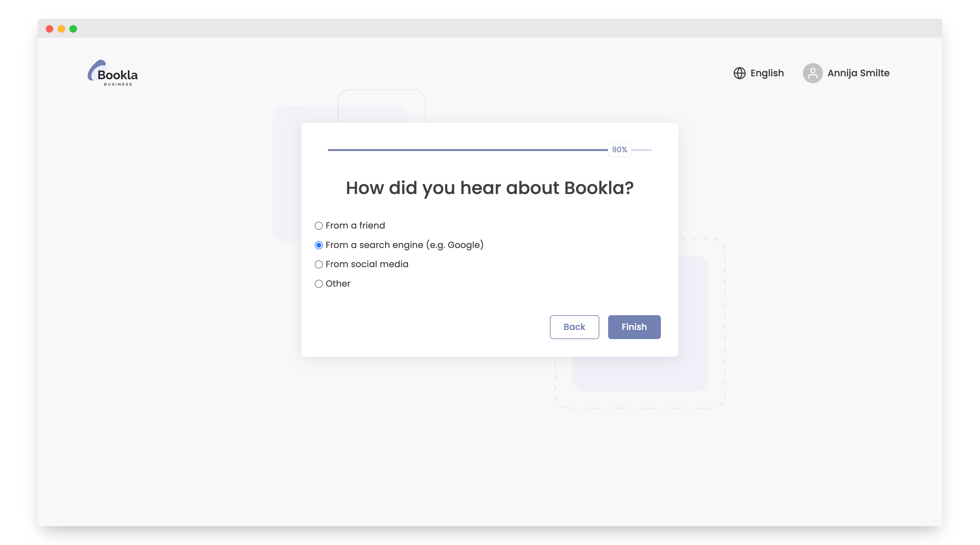Image resolution: width=980 pixels, height=545 pixels.
Task: Select the 'From a friend' radio button
Action: coord(319,225)
